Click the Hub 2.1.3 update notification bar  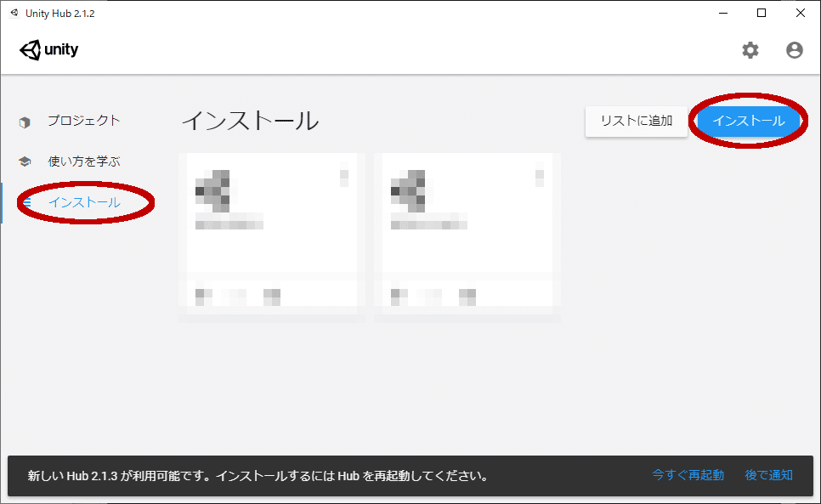pyautogui.click(x=255, y=476)
